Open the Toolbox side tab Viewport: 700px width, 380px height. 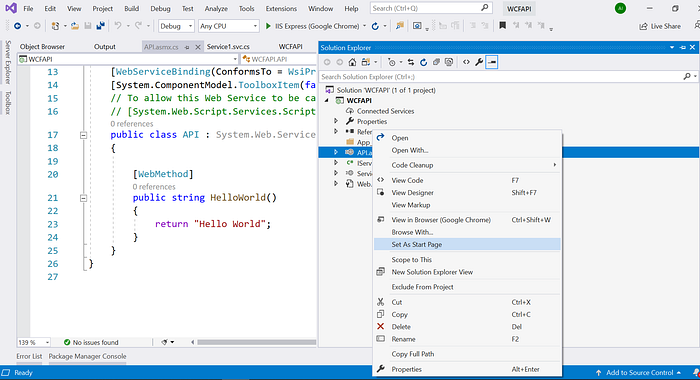click(x=8, y=103)
